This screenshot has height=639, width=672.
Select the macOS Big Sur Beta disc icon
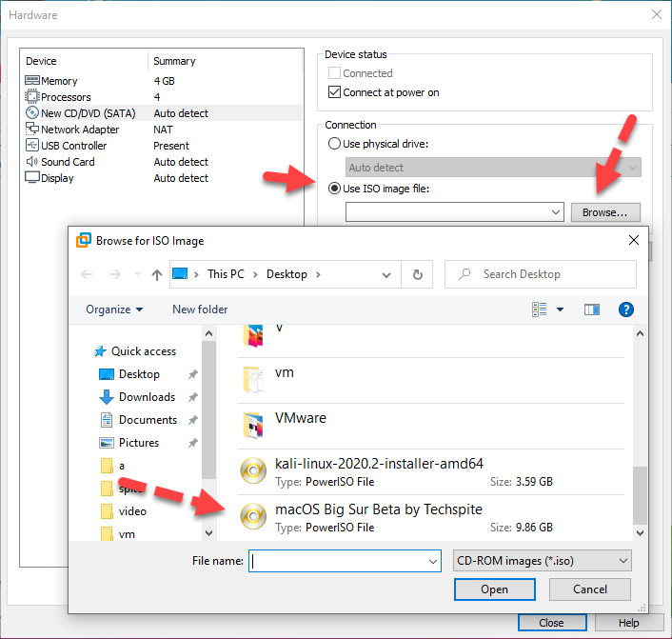[x=253, y=517]
